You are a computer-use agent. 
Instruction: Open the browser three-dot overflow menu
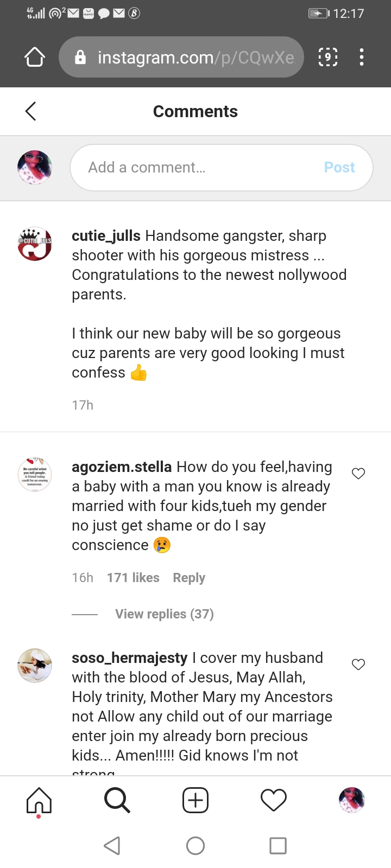click(x=362, y=57)
